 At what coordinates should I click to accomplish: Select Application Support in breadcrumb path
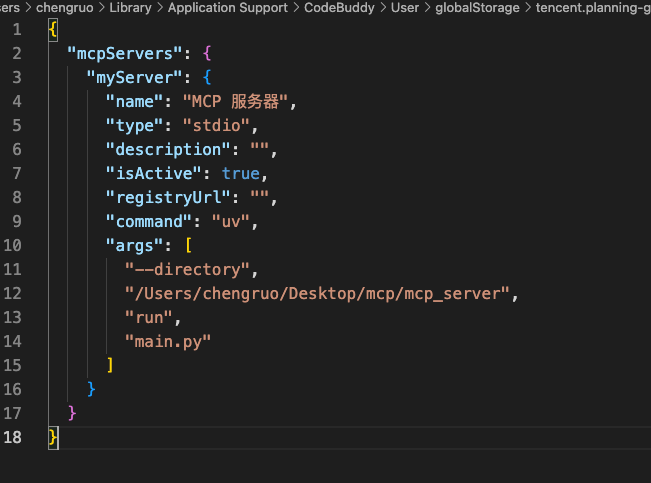click(228, 7)
